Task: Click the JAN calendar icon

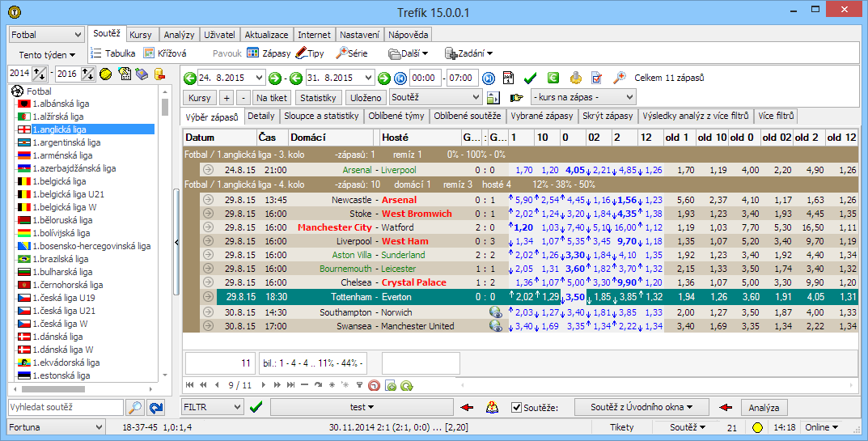Action: [x=509, y=78]
